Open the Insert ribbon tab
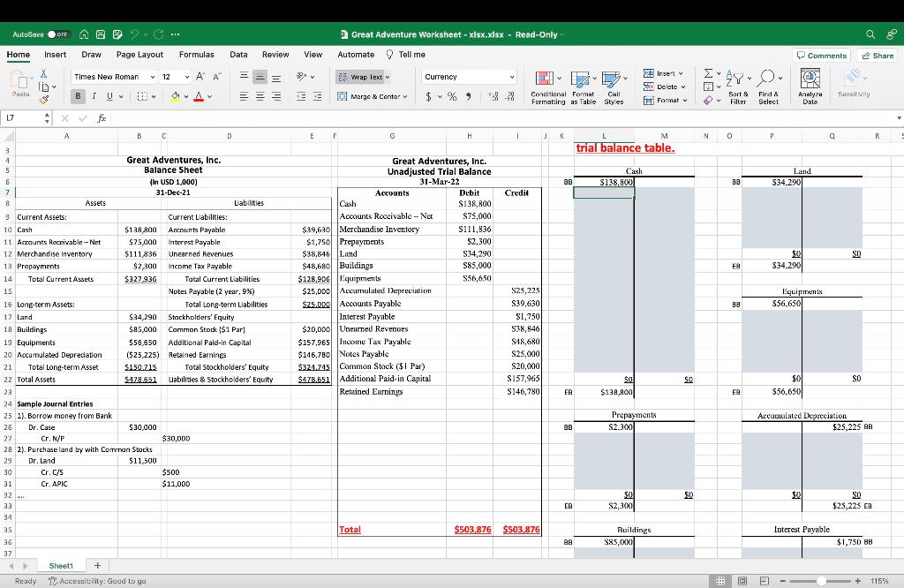The width and height of the screenshot is (904, 588). 55,54
